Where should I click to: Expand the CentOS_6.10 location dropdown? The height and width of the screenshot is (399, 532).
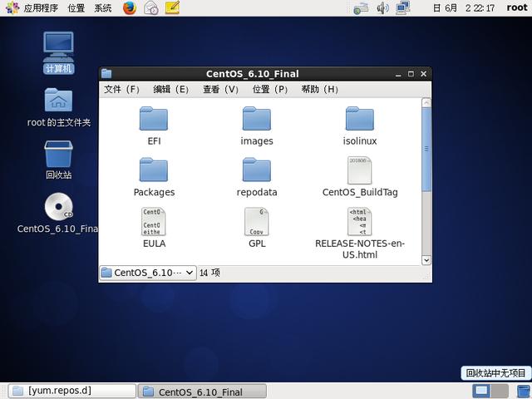[148, 273]
